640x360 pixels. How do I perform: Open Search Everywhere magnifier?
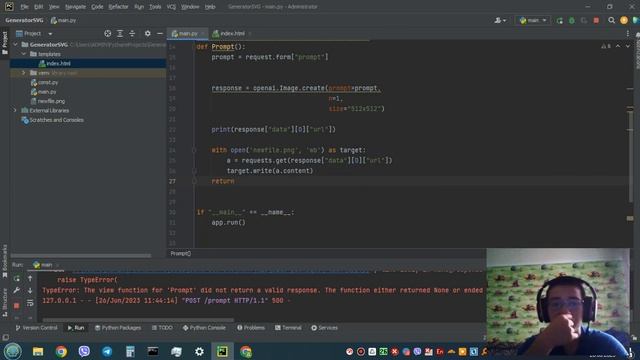coord(611,20)
